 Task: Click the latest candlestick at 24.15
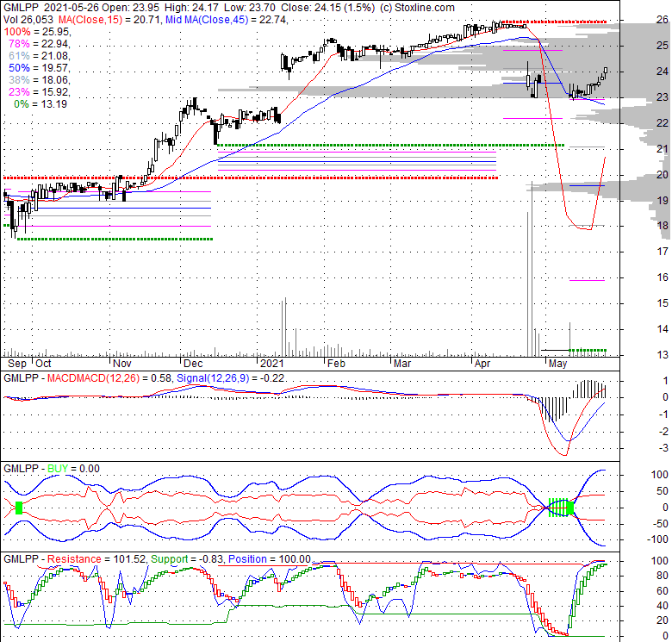606,72
